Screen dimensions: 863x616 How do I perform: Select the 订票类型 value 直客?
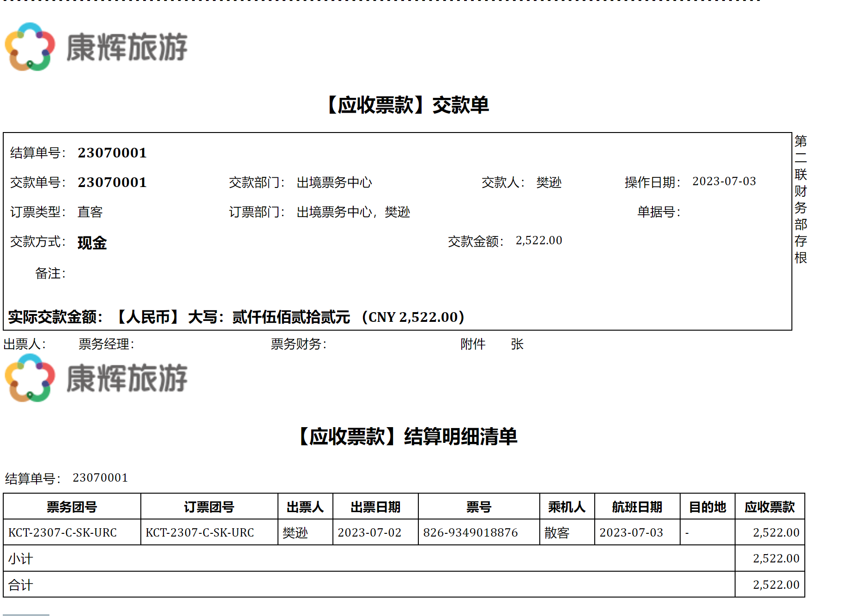90,212
